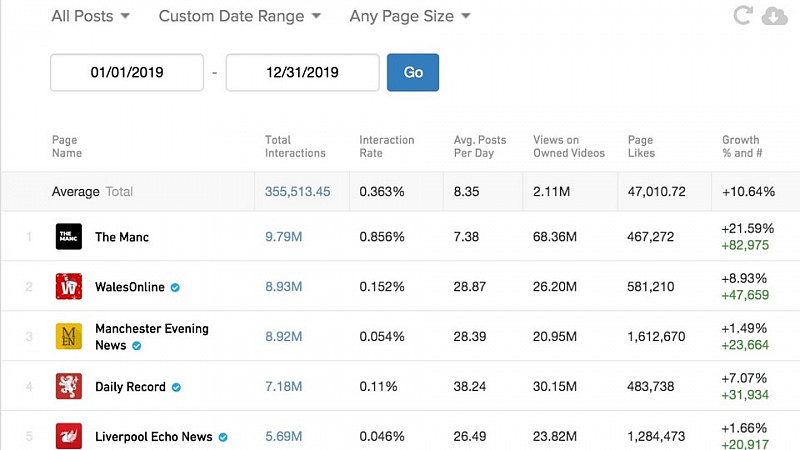Click the cloud download icon
This screenshot has height=450, width=800.
click(x=774, y=16)
